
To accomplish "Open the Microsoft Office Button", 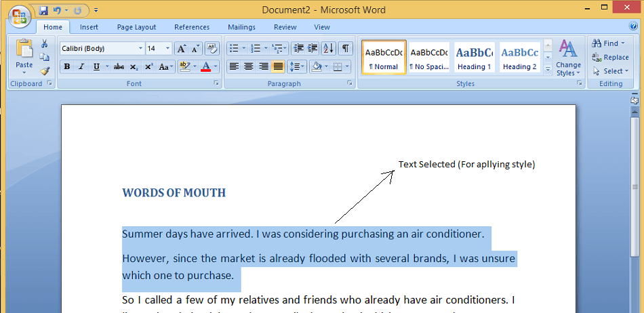I will (x=19, y=17).
